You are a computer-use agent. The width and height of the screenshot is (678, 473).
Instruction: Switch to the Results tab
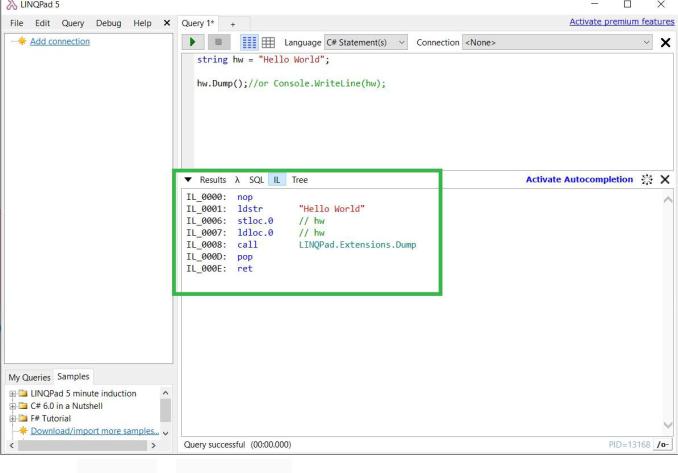point(213,180)
